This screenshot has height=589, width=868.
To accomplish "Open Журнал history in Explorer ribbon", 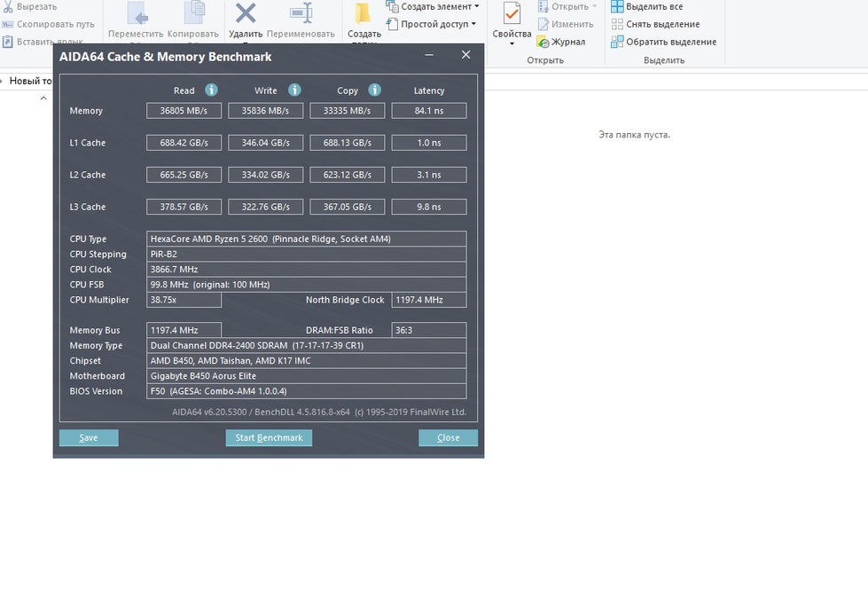I will tap(560, 42).
